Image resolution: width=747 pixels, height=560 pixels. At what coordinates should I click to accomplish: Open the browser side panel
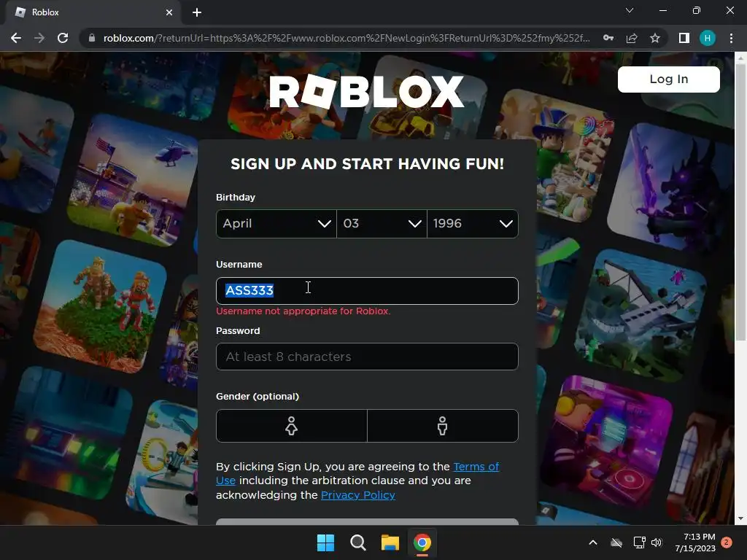(x=684, y=38)
